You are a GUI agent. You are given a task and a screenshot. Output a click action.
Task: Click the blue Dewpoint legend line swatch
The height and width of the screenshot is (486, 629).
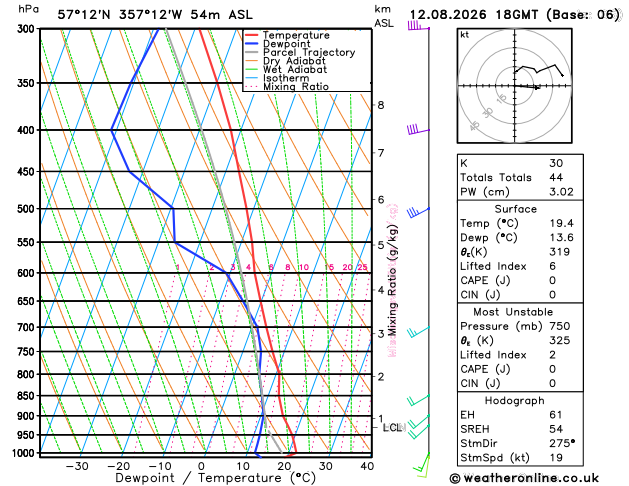pyautogui.click(x=252, y=44)
